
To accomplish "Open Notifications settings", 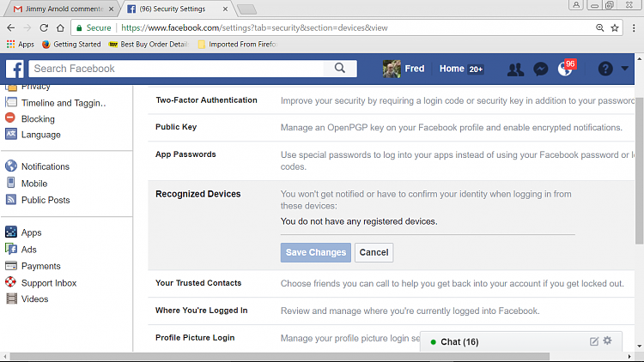I will click(46, 166).
